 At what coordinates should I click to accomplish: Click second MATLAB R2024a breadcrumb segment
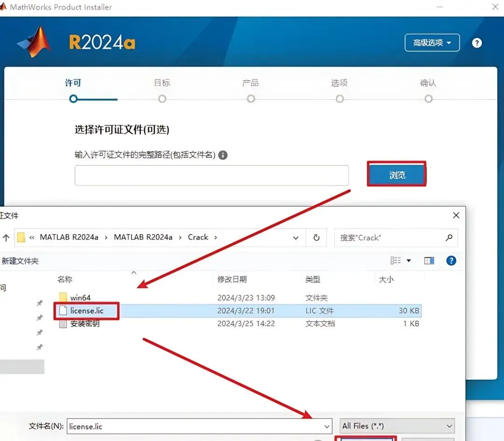pos(143,237)
